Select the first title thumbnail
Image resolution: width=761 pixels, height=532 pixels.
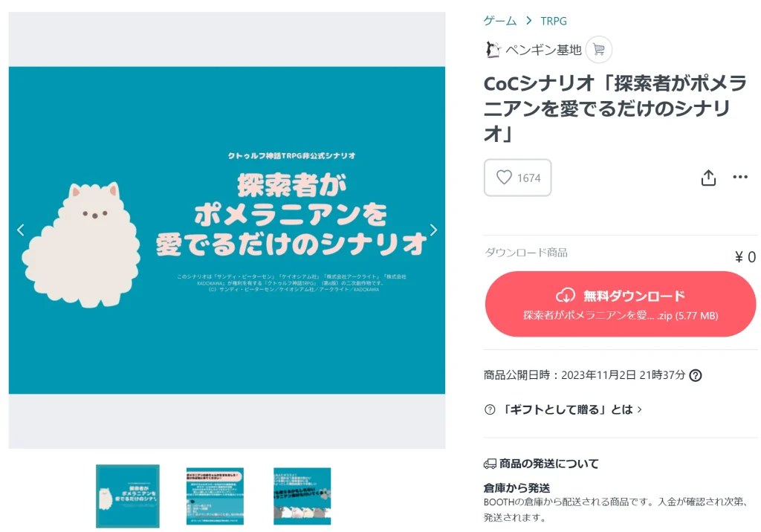(x=128, y=496)
